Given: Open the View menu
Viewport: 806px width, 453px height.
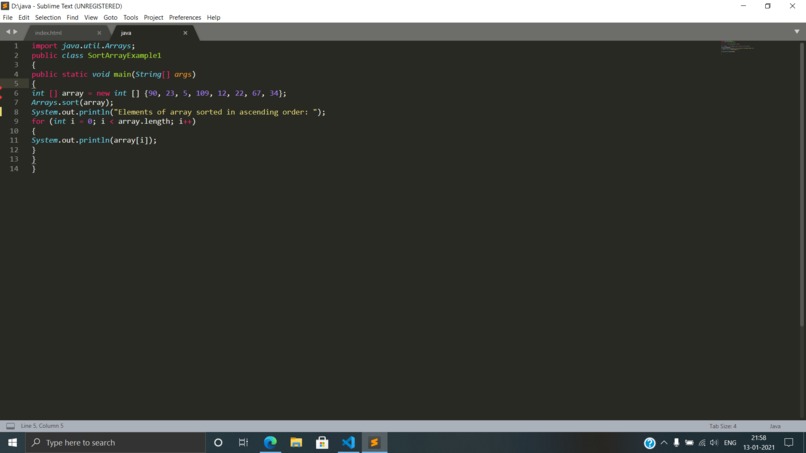Looking at the screenshot, I should (91, 17).
